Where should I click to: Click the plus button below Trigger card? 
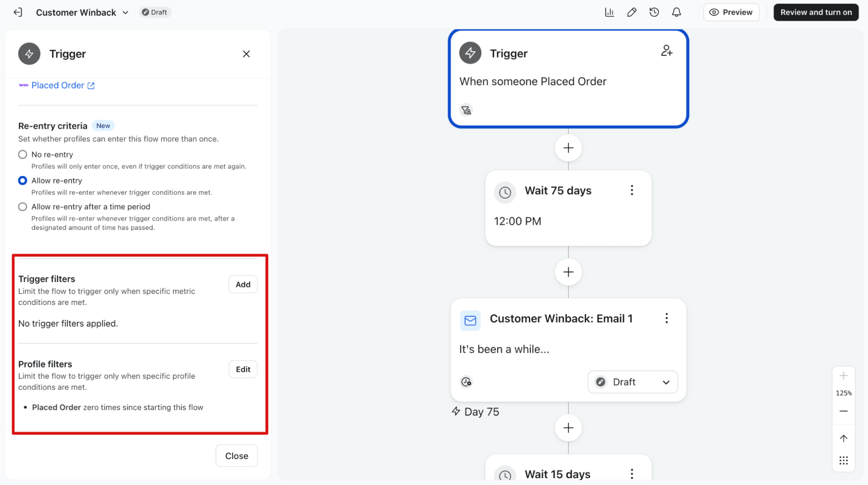point(568,148)
